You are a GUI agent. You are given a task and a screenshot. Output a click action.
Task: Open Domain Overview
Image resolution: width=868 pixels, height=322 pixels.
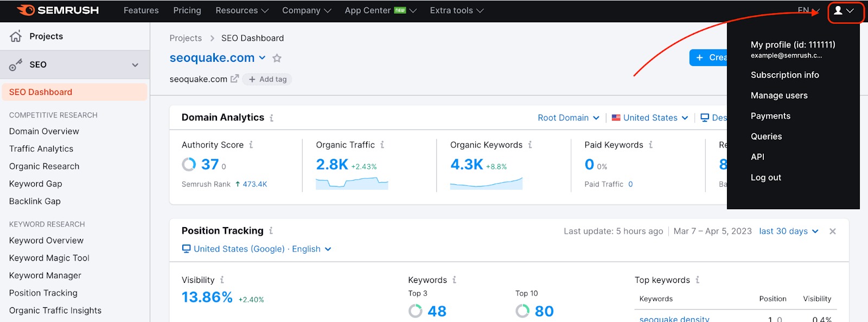44,131
